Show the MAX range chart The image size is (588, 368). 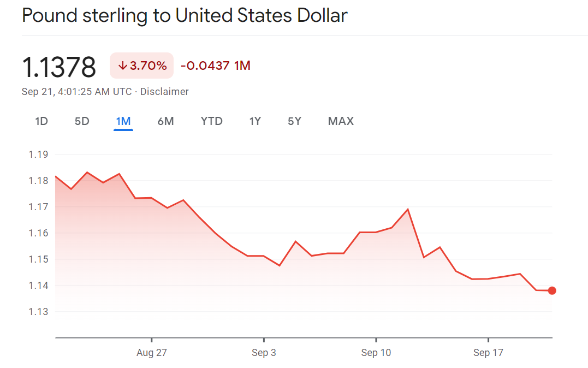click(x=341, y=121)
